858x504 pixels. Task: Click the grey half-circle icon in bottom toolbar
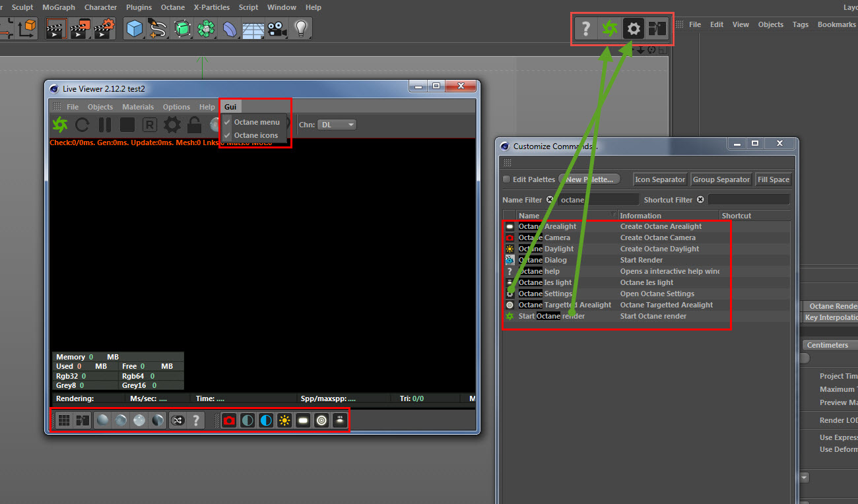pyautogui.click(x=247, y=420)
